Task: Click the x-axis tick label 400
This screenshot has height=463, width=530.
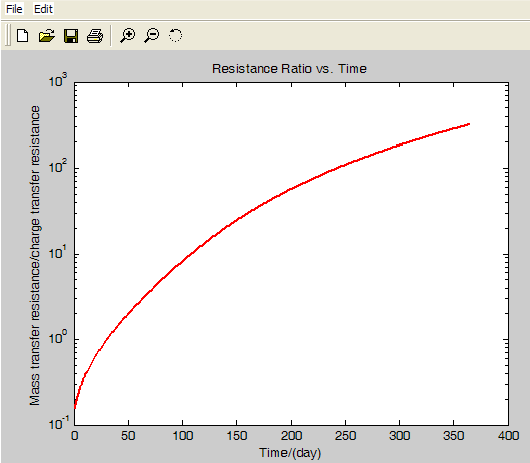Action: [508, 436]
